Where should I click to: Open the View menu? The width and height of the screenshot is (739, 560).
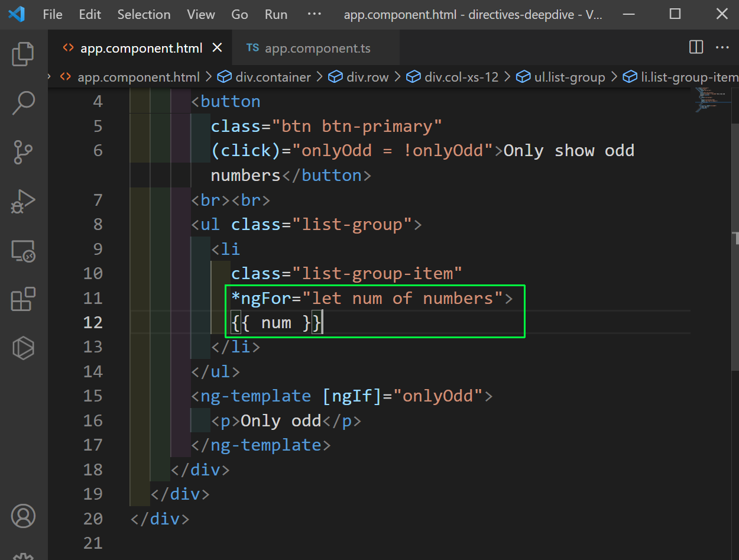(201, 14)
